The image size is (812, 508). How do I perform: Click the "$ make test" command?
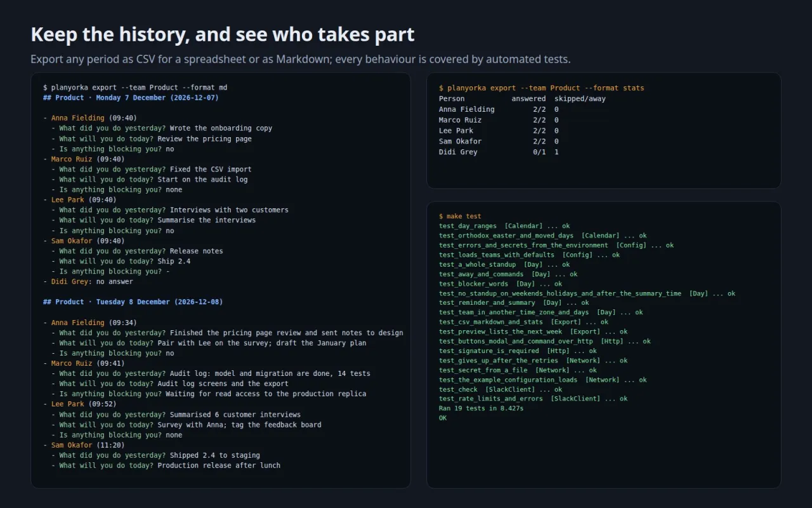[460, 217]
